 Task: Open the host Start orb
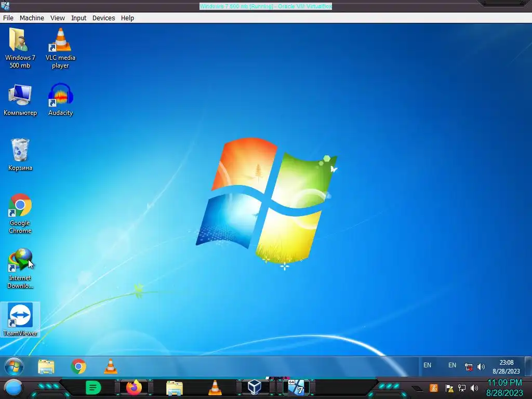tap(13, 388)
